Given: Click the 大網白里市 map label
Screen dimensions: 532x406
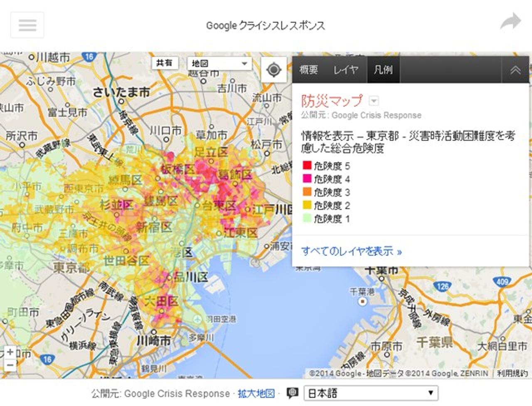Looking at the screenshot, I should tap(502, 346).
